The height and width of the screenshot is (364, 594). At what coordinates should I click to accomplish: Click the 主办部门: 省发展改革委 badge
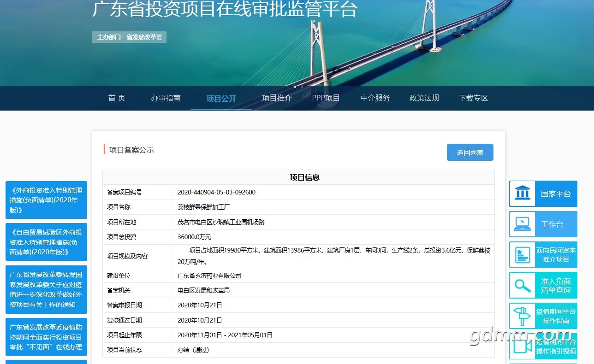pyautogui.click(x=129, y=37)
